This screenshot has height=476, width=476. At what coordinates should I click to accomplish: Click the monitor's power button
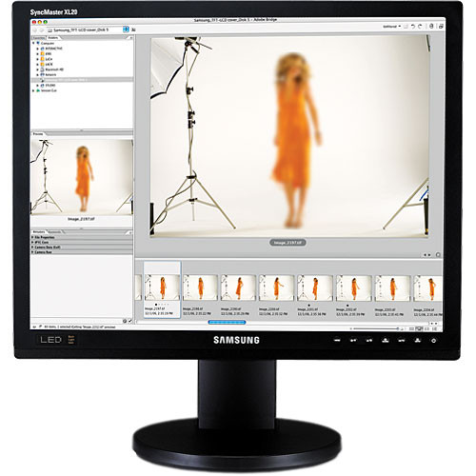click(434, 341)
